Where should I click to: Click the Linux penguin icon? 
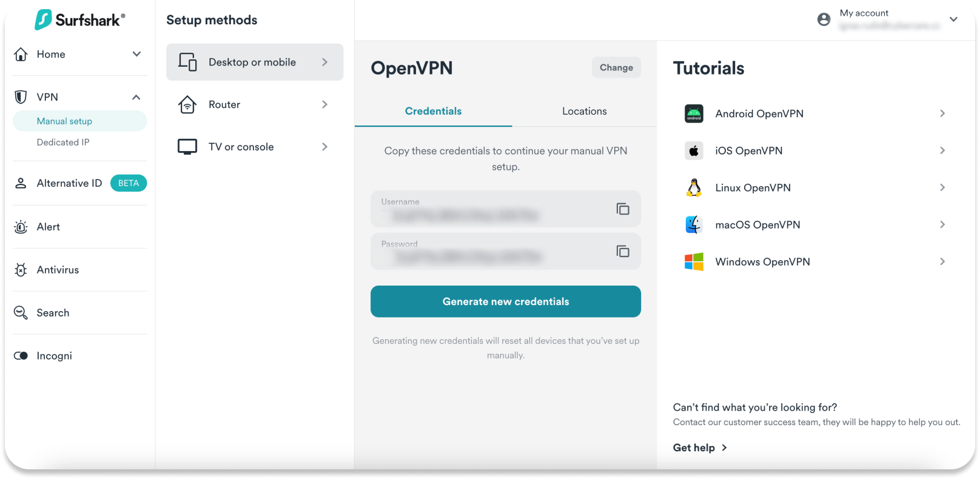click(694, 188)
